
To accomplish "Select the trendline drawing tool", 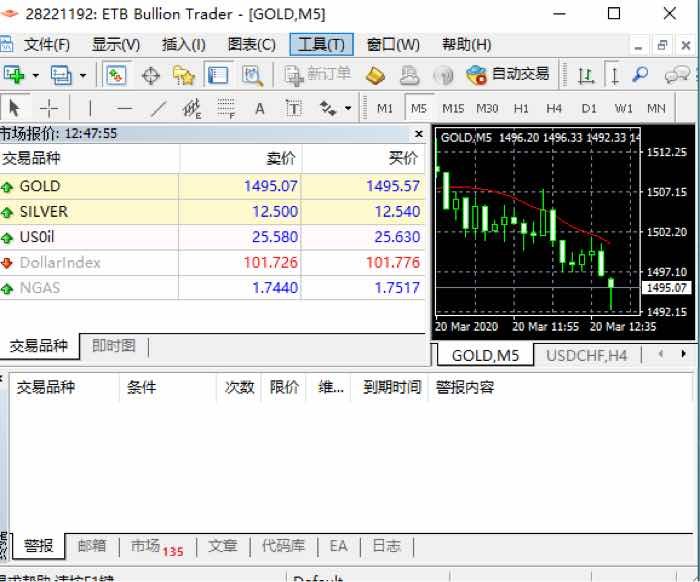I will 158,108.
